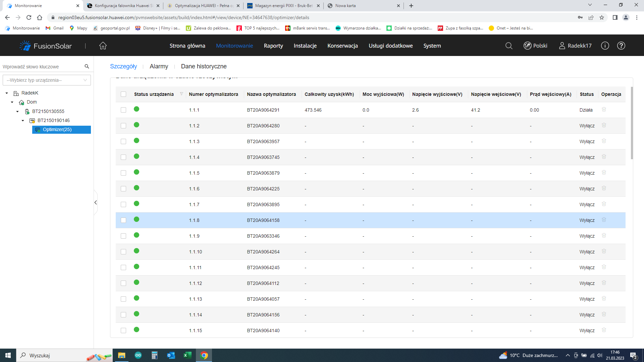
Task: Show hidden system tray icons arrow
Action: [x=568, y=355]
